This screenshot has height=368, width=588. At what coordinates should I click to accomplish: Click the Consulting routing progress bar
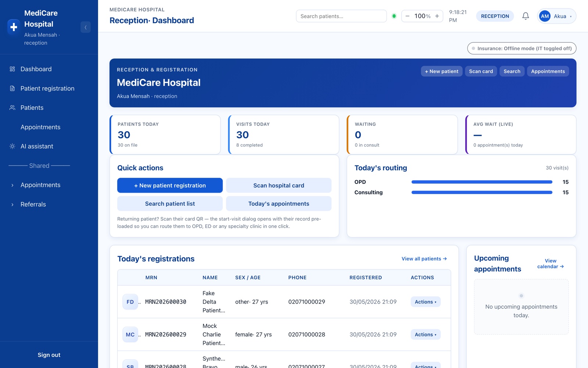[x=482, y=192]
